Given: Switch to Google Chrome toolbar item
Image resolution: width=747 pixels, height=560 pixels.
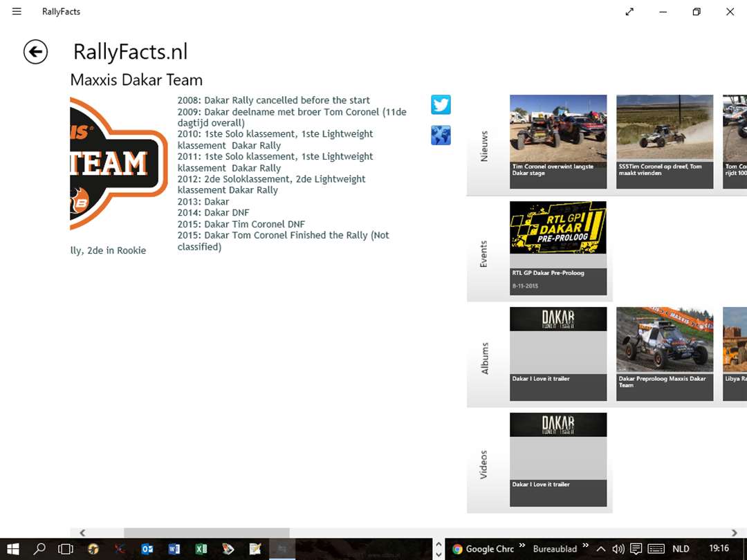Looking at the screenshot, I should tap(483, 549).
